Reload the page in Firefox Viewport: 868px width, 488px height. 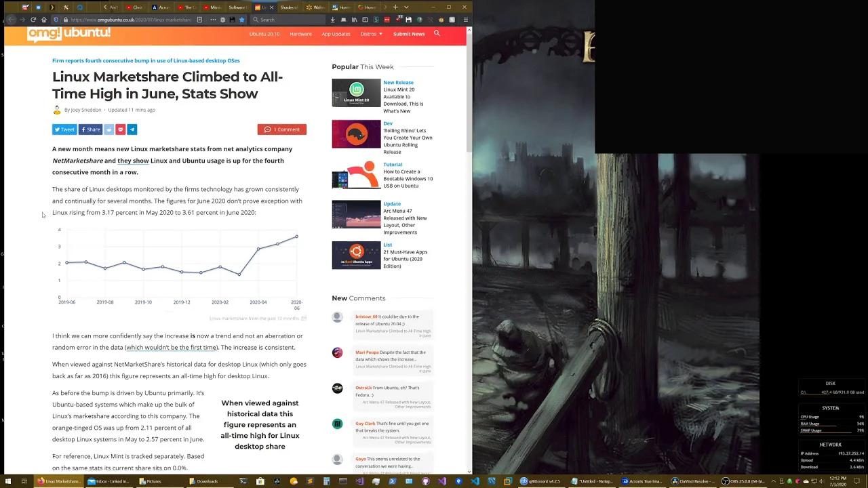click(33, 20)
